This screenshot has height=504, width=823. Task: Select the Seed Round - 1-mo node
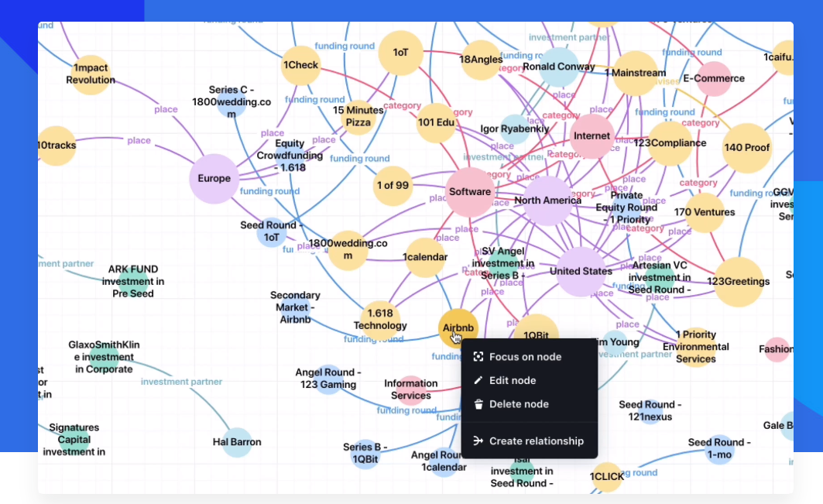pos(719,448)
